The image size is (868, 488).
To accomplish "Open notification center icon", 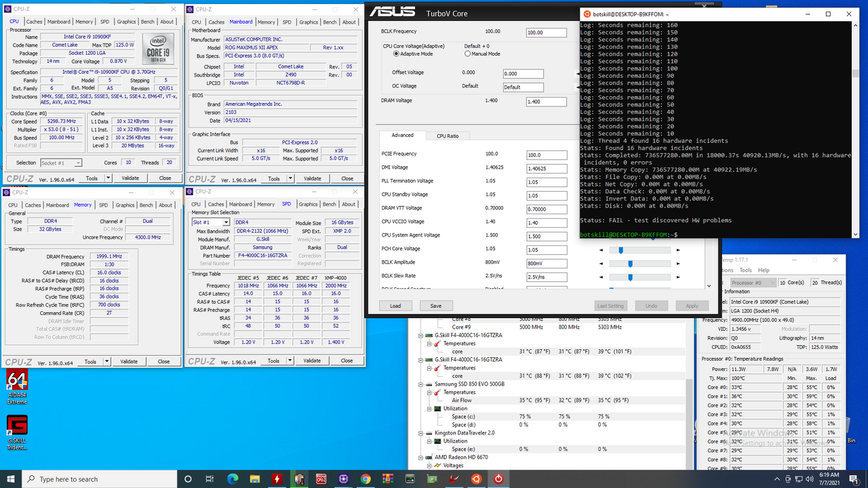I will [x=855, y=479].
